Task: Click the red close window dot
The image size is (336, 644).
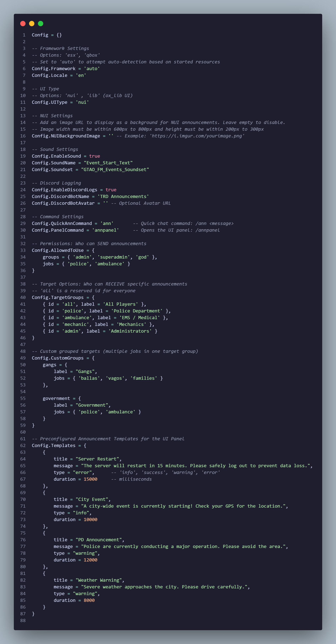Action: (23, 24)
